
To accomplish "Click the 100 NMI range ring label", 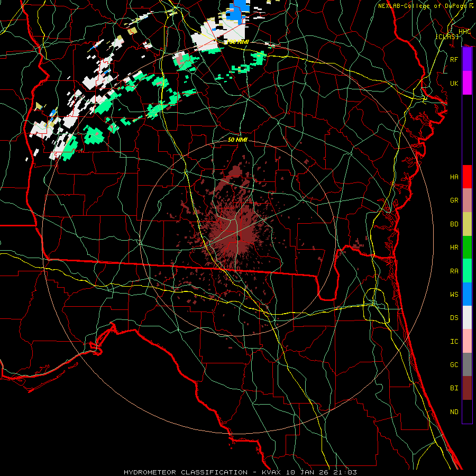I will (237, 42).
